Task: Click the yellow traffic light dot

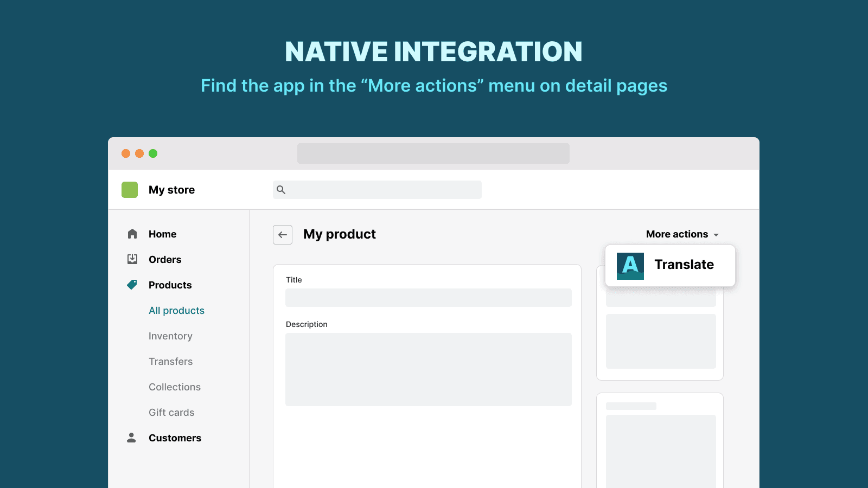Action: point(139,153)
